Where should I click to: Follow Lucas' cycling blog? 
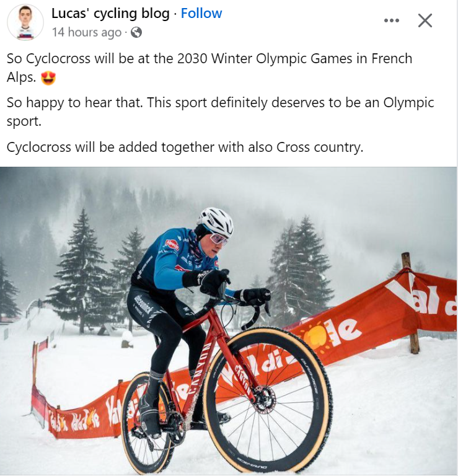pos(201,14)
